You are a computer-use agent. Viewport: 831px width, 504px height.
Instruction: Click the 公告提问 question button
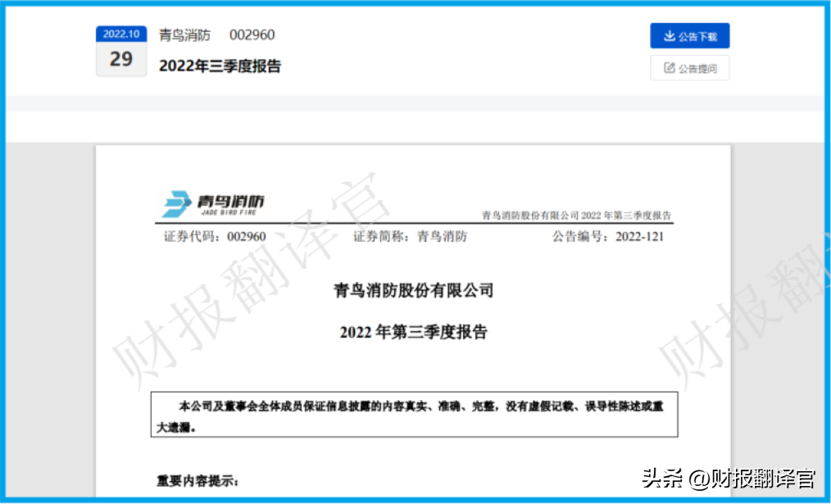[689, 68]
